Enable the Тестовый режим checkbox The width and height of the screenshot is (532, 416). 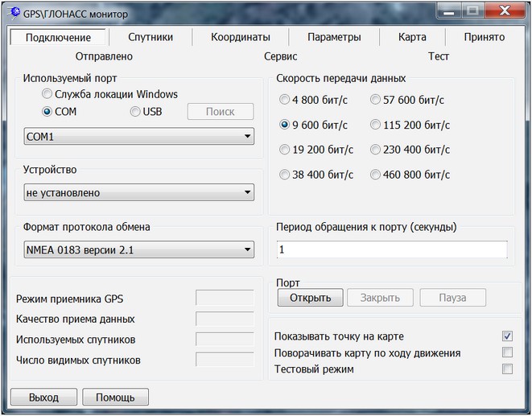coord(507,369)
